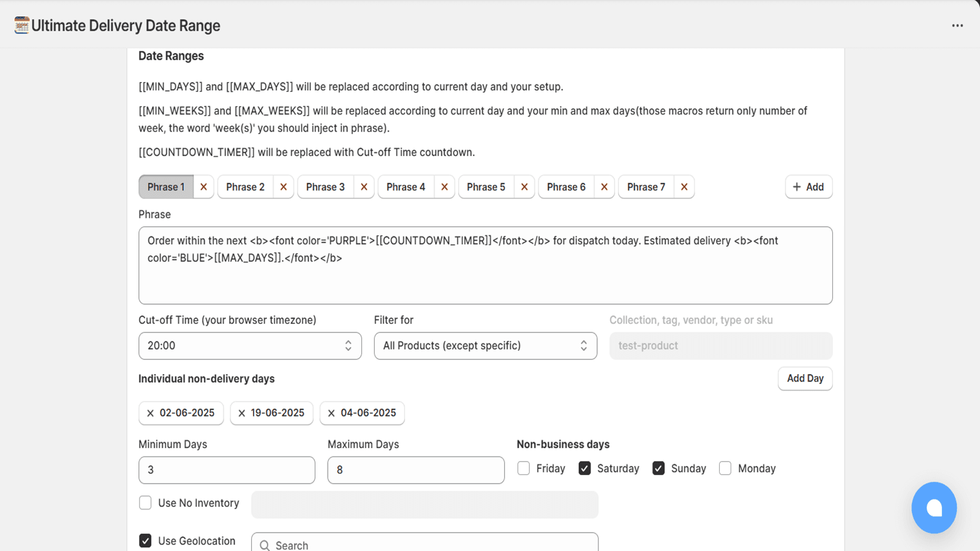The width and height of the screenshot is (980, 551).
Task: Open the Filter for All Products dropdown
Action: pyautogui.click(x=486, y=346)
